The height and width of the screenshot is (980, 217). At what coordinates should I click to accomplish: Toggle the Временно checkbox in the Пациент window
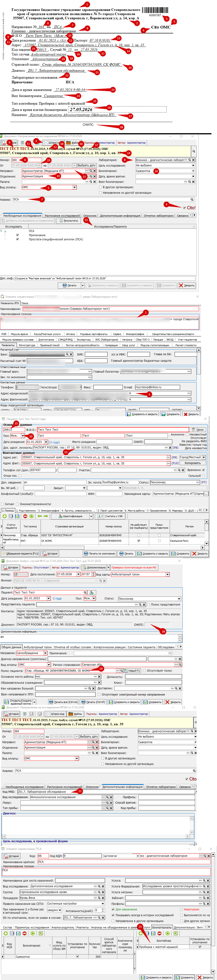(203, 470)
